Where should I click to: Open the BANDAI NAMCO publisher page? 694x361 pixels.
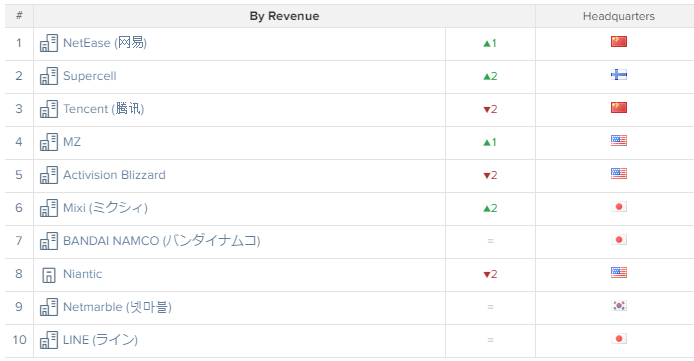162,241
